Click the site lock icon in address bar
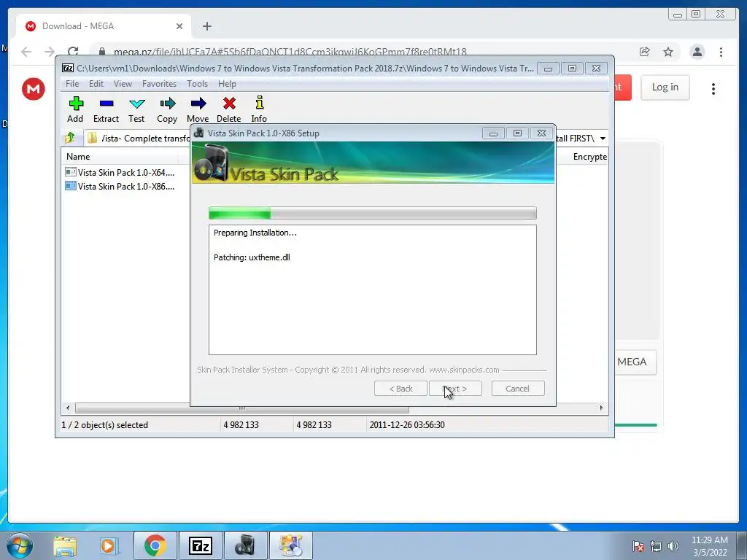747x560 pixels. pos(101,52)
